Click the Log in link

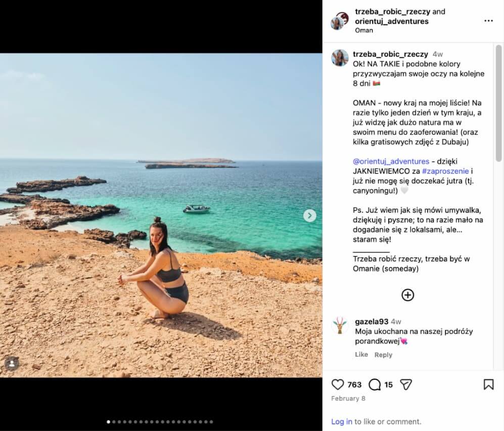[342, 421]
